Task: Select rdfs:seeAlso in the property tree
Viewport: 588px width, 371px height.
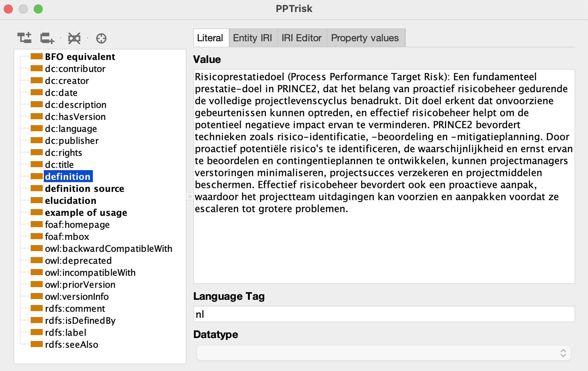Action: click(x=72, y=344)
